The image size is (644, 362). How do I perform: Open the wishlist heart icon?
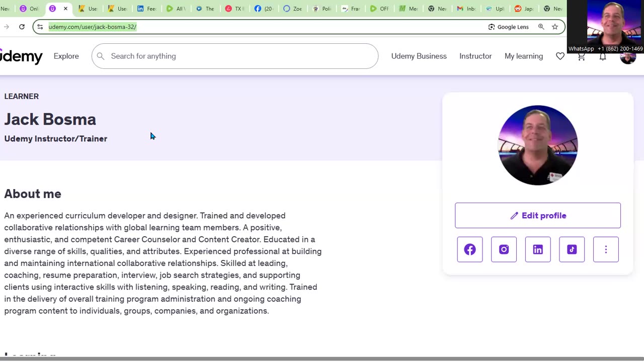560,56
